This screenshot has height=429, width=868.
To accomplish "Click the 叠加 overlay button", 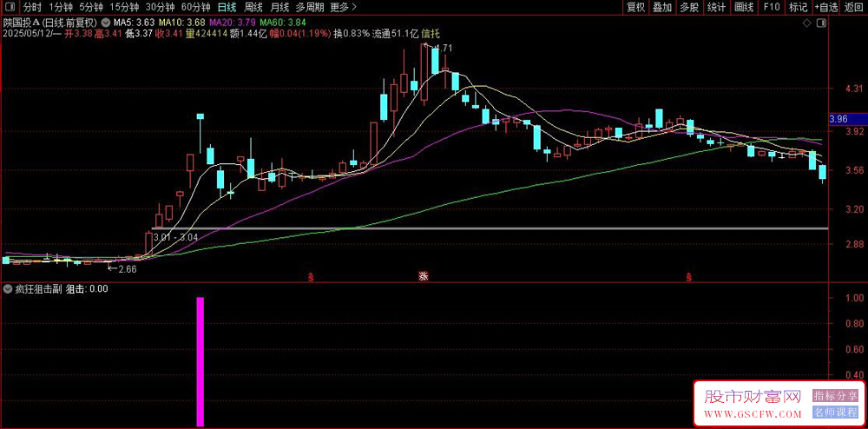I will [662, 7].
